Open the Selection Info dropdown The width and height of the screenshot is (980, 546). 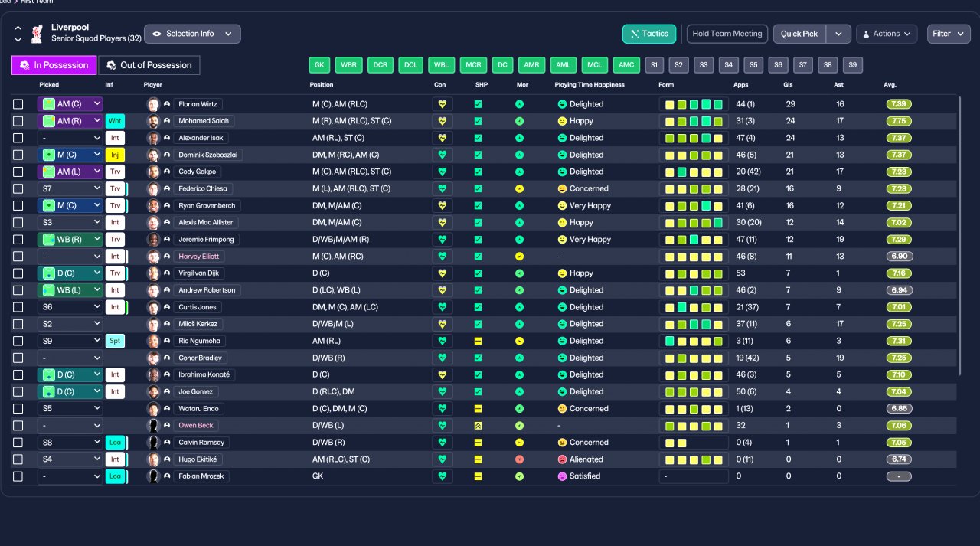[192, 34]
